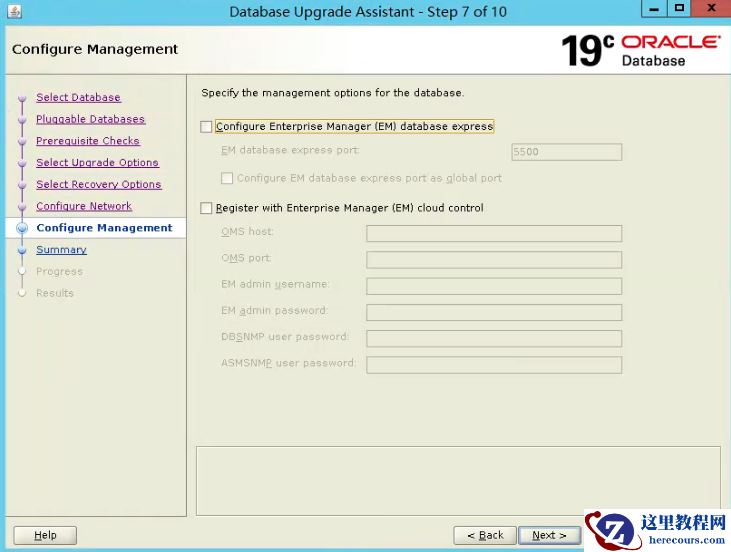This screenshot has height=552, width=731.
Task: Click the 'Specify the management options' instruction text
Action: [x=332, y=93]
